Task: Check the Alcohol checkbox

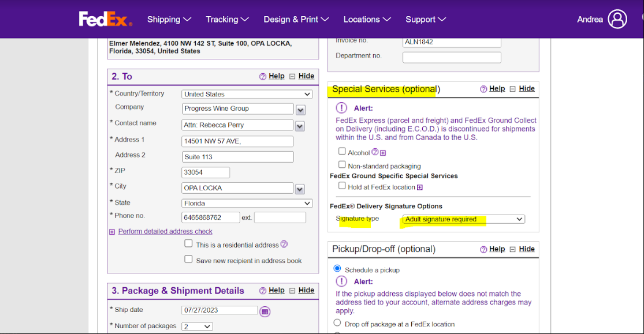Action: 342,151
